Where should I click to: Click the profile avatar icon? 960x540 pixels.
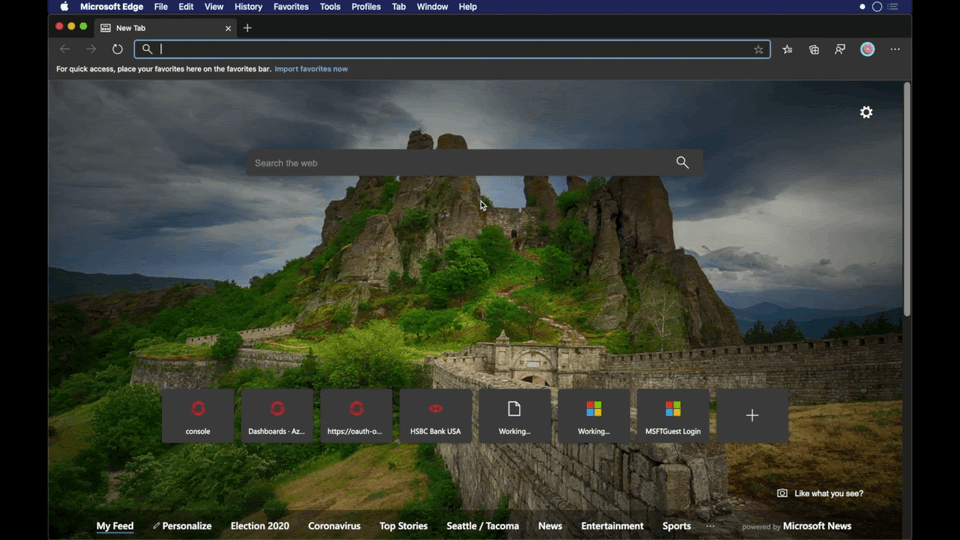[867, 49]
